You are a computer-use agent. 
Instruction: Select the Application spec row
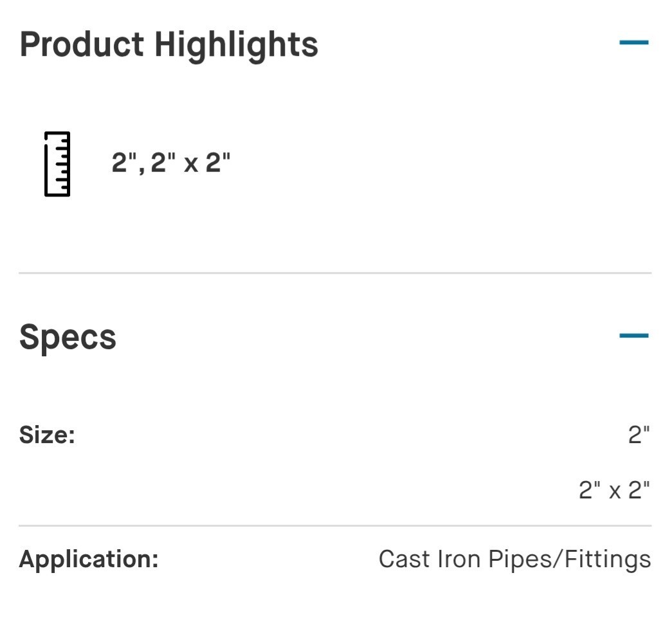click(335, 559)
